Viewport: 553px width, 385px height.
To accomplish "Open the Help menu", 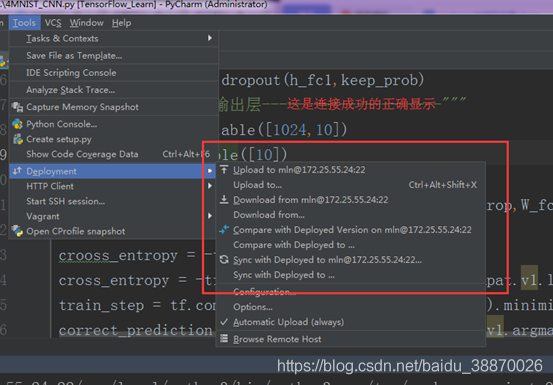I will (x=122, y=23).
